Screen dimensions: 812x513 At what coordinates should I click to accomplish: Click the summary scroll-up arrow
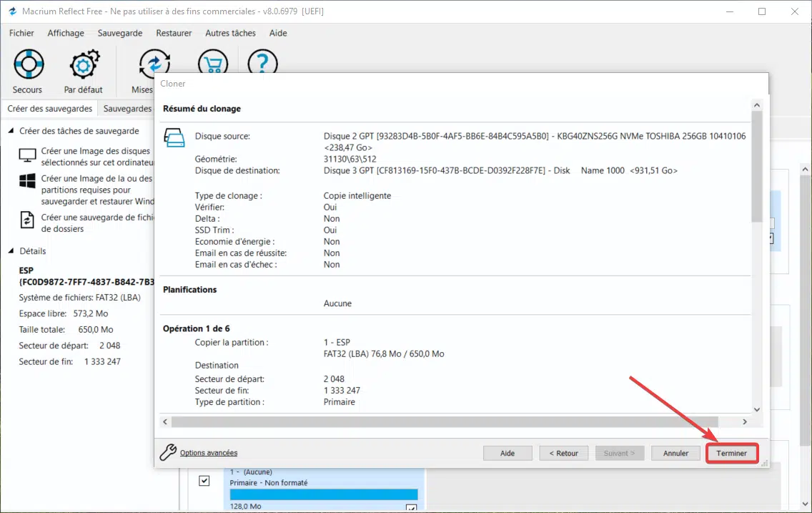tap(756, 105)
